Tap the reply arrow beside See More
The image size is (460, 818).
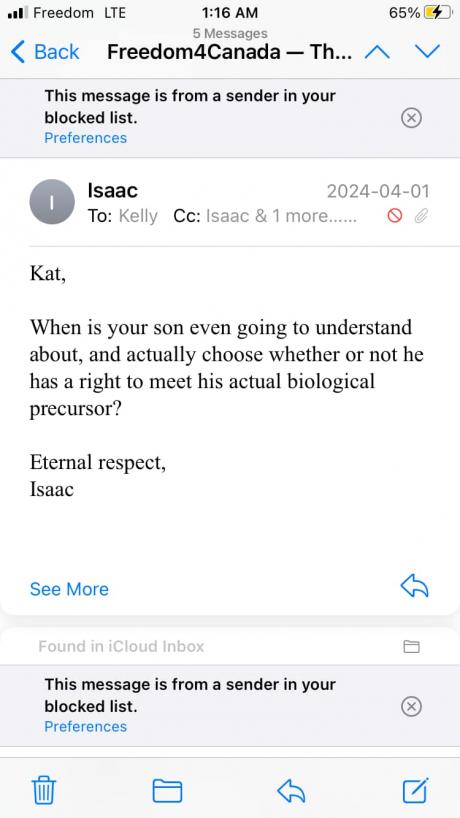click(414, 586)
